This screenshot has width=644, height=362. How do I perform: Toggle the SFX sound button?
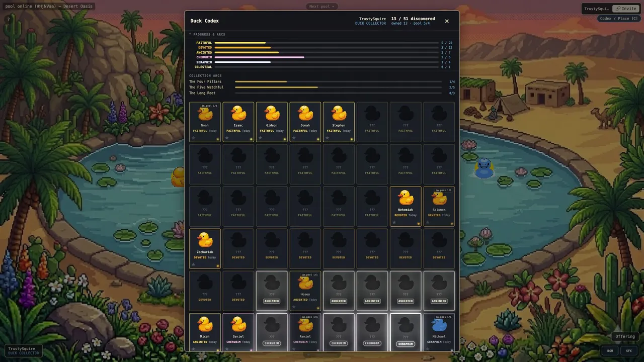(x=629, y=350)
